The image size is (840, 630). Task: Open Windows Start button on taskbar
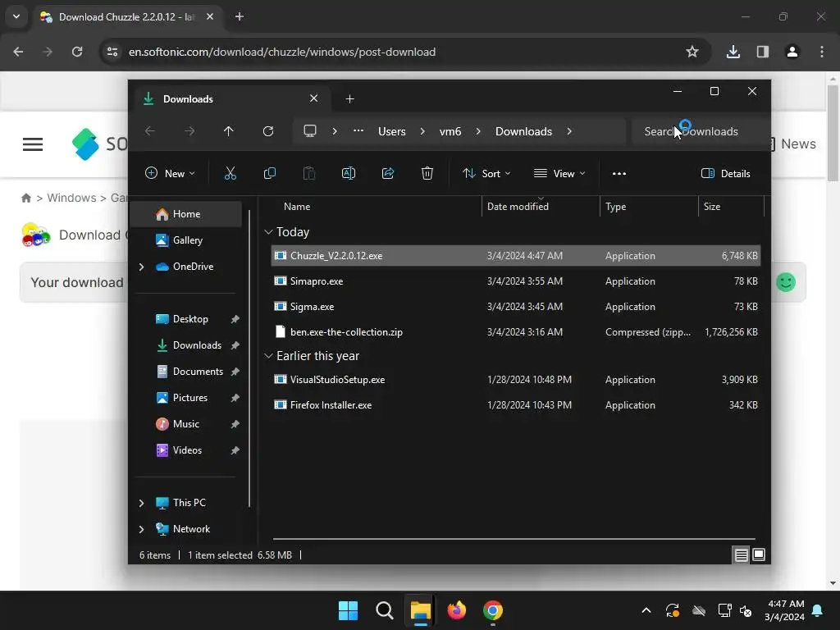click(348, 610)
